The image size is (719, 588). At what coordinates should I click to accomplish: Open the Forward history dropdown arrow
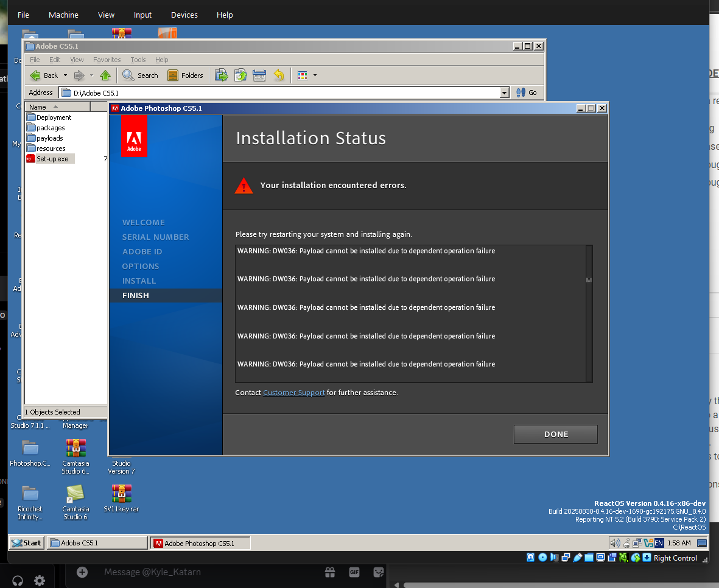[x=91, y=75]
